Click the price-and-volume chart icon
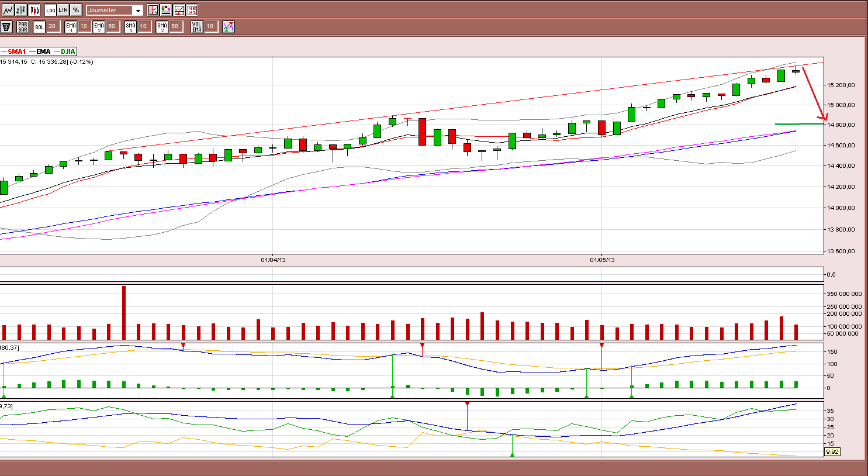Viewport: 868px width, 476px height. pos(179,10)
